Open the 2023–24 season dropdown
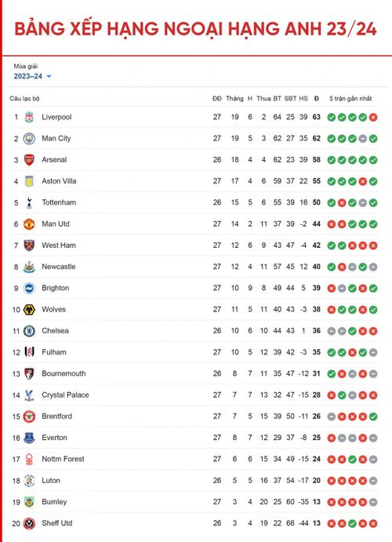This screenshot has height=542, width=392. 32,76
